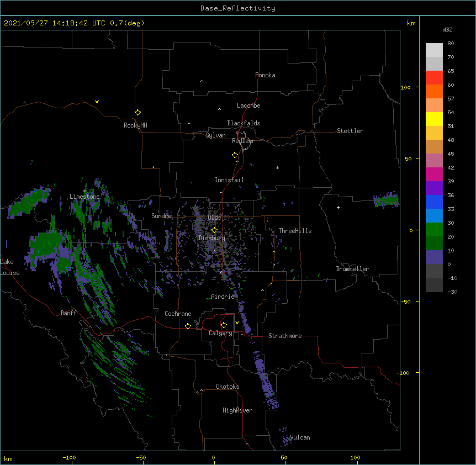Click the Innisfail city label
Viewport: 476px width, 465px height.
point(229,180)
